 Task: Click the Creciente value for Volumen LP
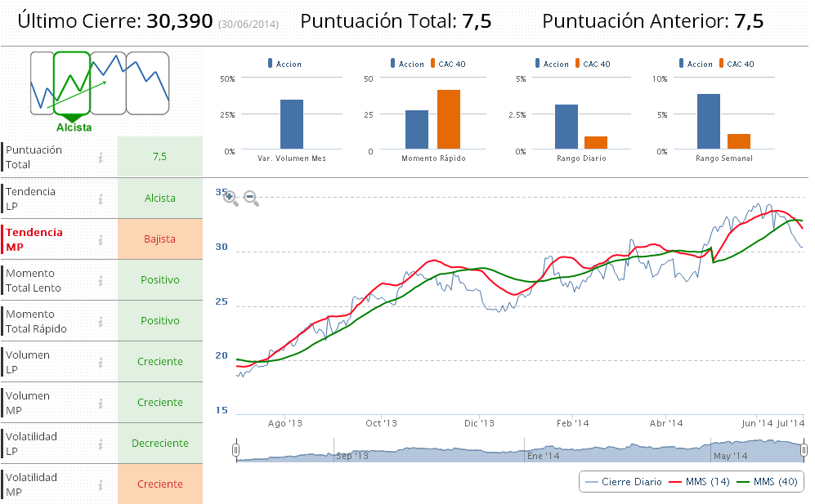pos(160,362)
